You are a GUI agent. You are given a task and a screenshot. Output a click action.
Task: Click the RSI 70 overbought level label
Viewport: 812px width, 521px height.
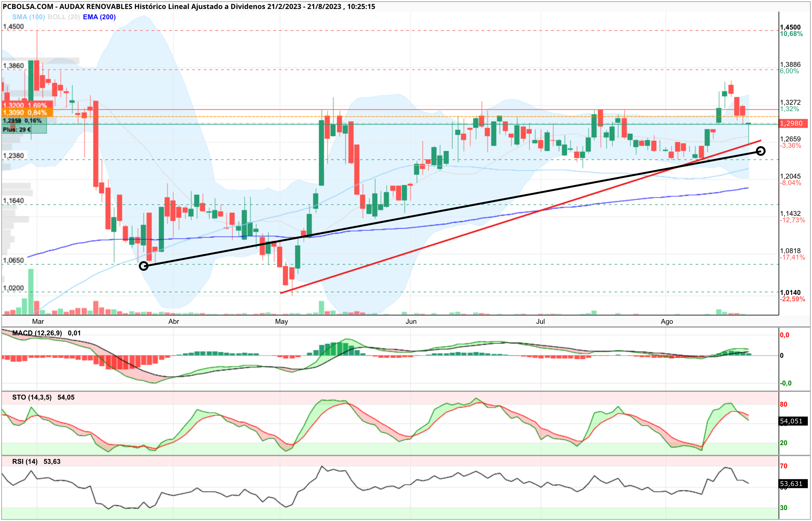(783, 466)
